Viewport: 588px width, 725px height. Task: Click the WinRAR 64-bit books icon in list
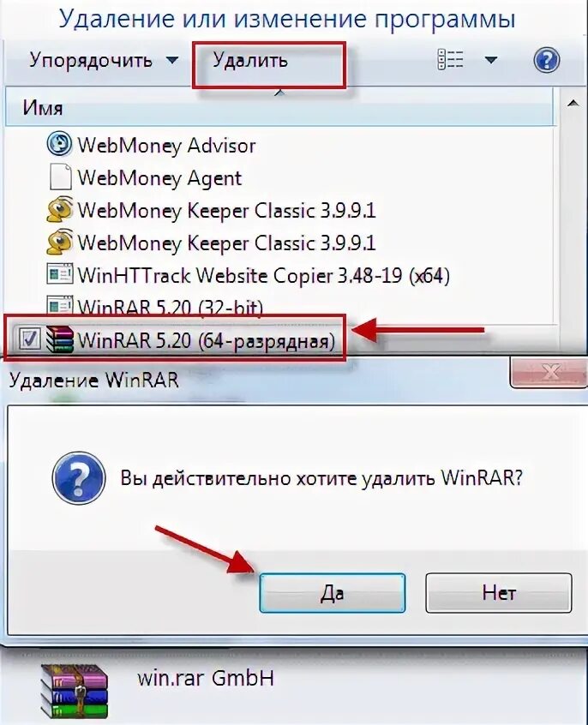click(60, 339)
